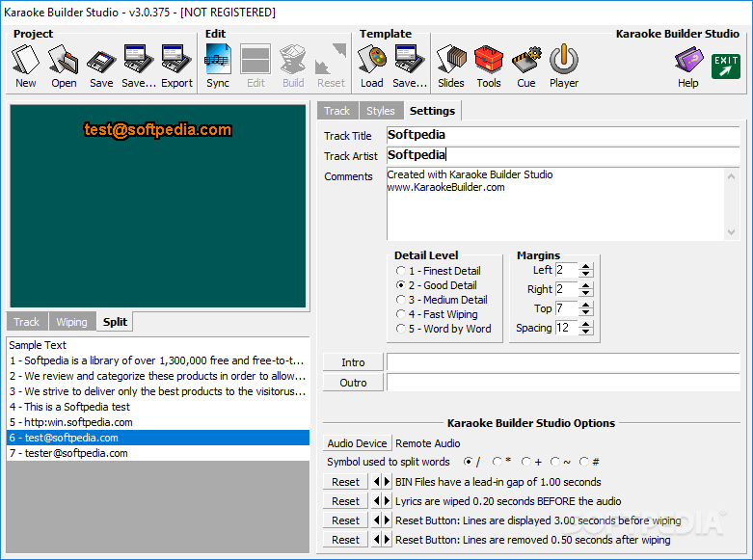The width and height of the screenshot is (753, 560).
Task: Select line 4 - This is a Softpedia test
Action: click(158, 407)
